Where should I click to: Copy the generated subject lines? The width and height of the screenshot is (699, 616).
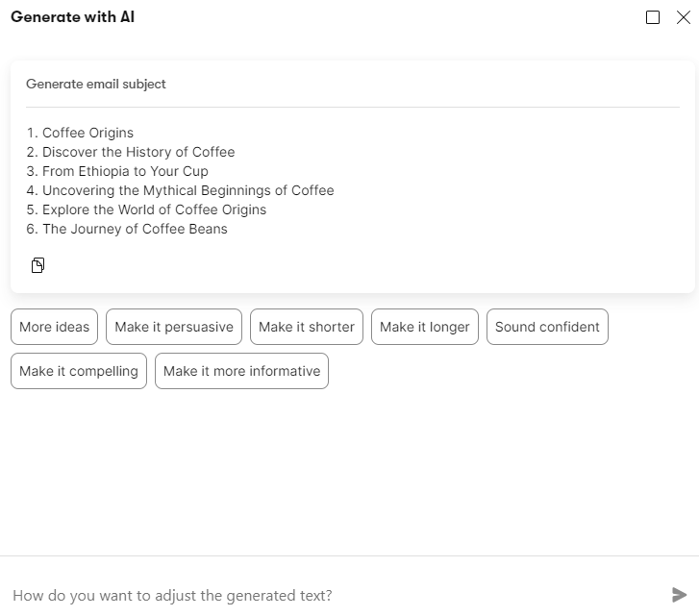tap(37, 265)
